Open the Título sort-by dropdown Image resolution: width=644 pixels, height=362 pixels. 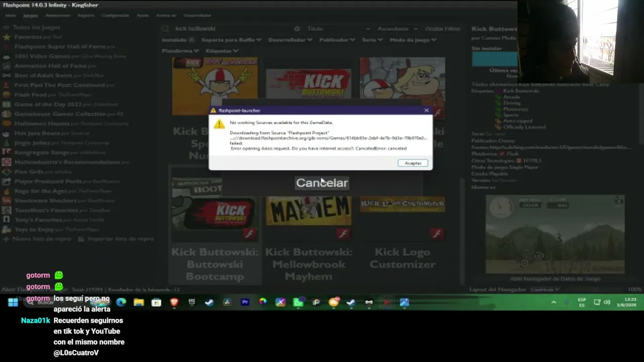(338, 29)
